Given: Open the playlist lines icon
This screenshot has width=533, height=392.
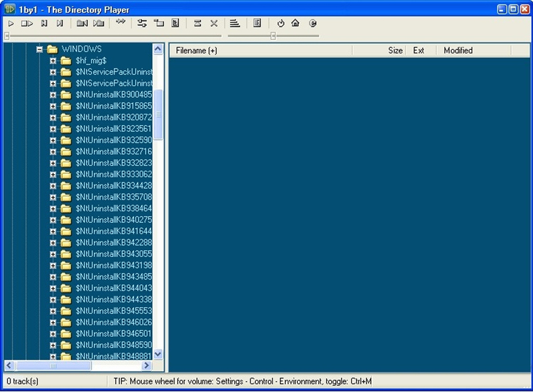Looking at the screenshot, I should (x=235, y=23).
